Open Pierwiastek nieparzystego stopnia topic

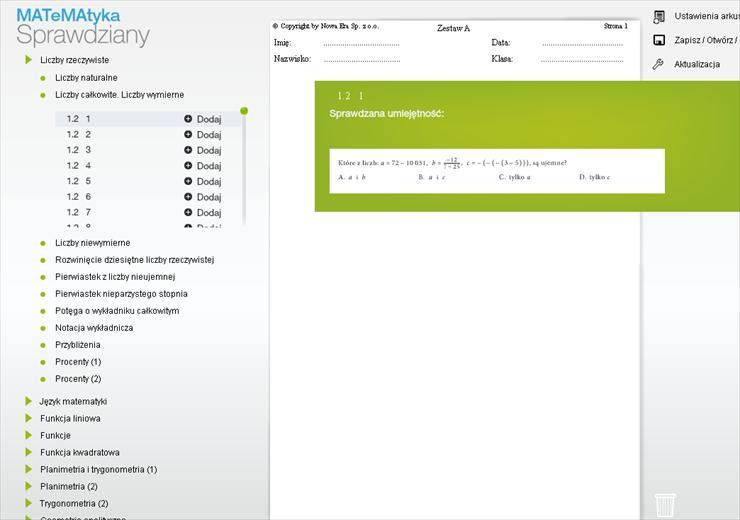point(121,294)
